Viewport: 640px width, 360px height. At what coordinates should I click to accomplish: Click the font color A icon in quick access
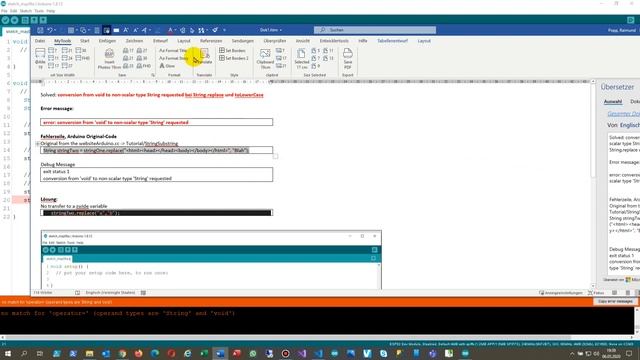[170, 30]
